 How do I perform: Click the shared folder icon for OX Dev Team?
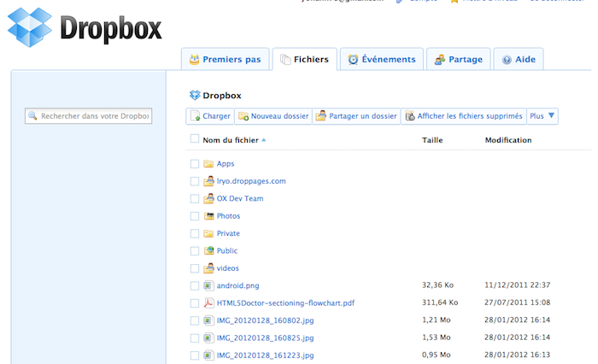208,198
